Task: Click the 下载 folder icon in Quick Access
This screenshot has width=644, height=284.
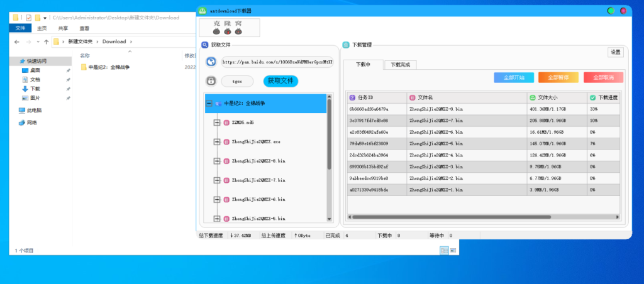Action: [x=25, y=89]
